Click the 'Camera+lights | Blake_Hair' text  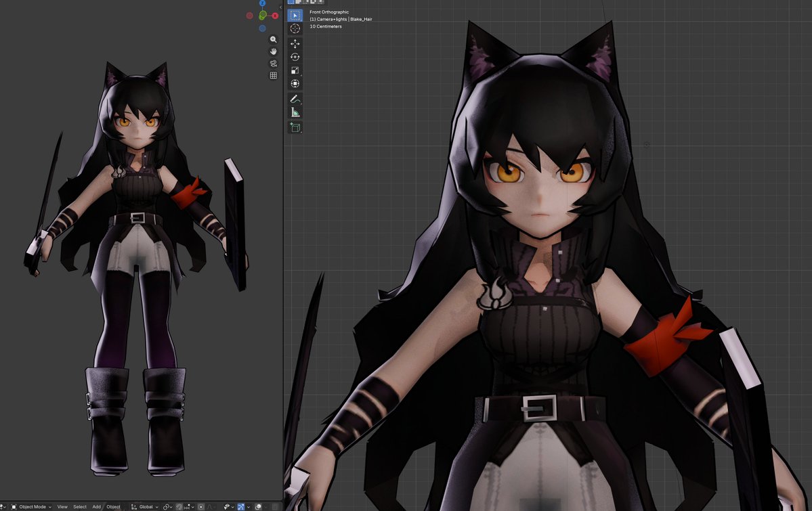coord(345,19)
